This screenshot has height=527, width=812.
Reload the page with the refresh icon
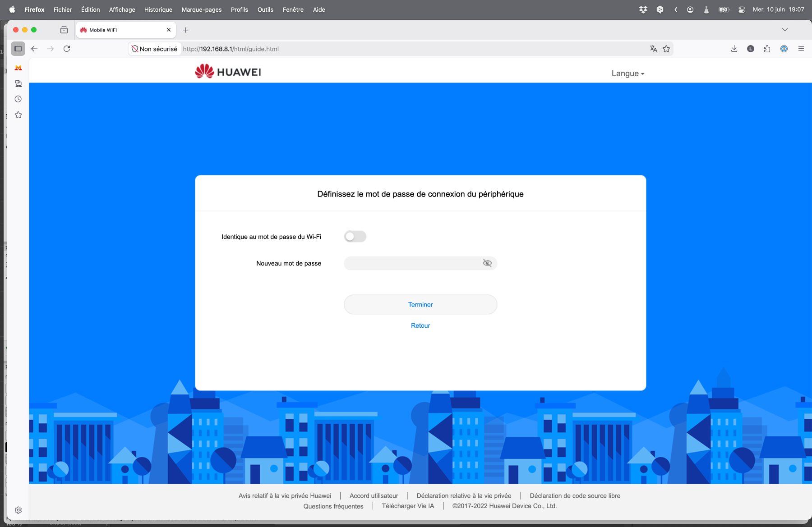tap(67, 49)
